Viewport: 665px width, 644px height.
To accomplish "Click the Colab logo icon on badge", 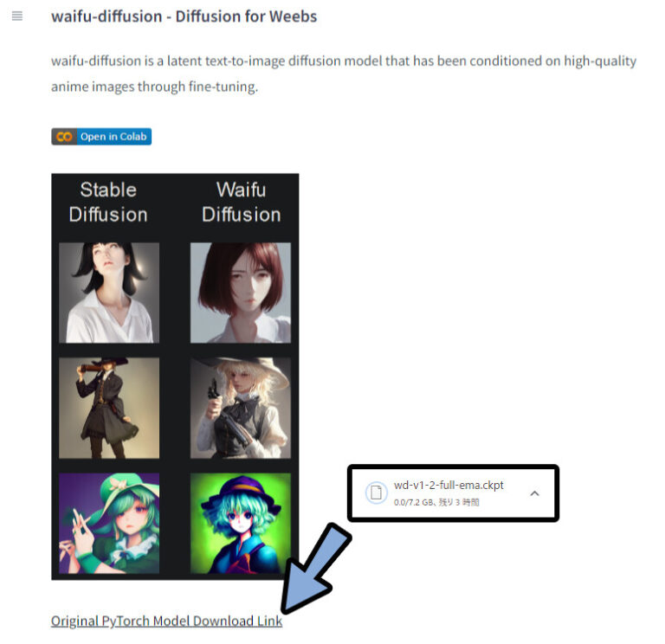I will (x=64, y=137).
